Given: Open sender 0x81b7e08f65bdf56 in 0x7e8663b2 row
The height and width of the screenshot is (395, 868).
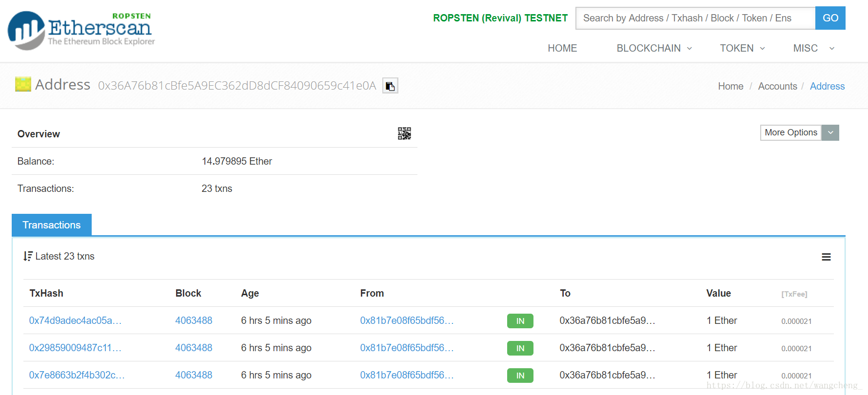Looking at the screenshot, I should 407,375.
